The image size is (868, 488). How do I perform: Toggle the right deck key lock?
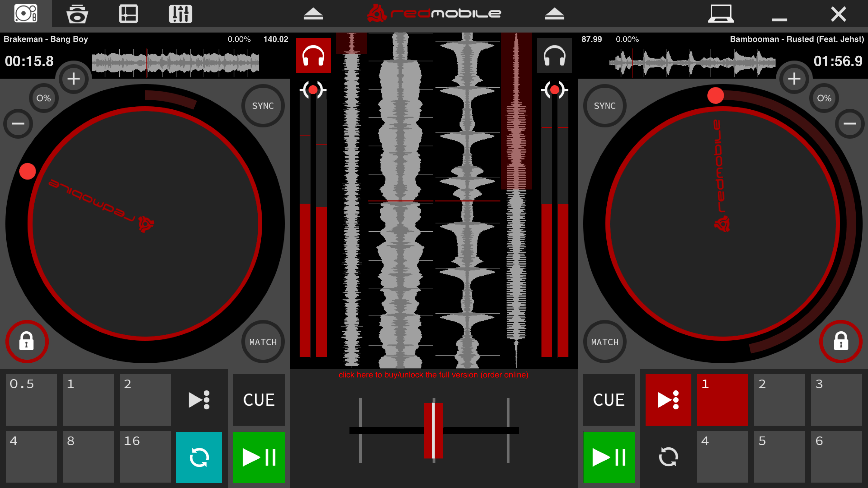tap(841, 341)
